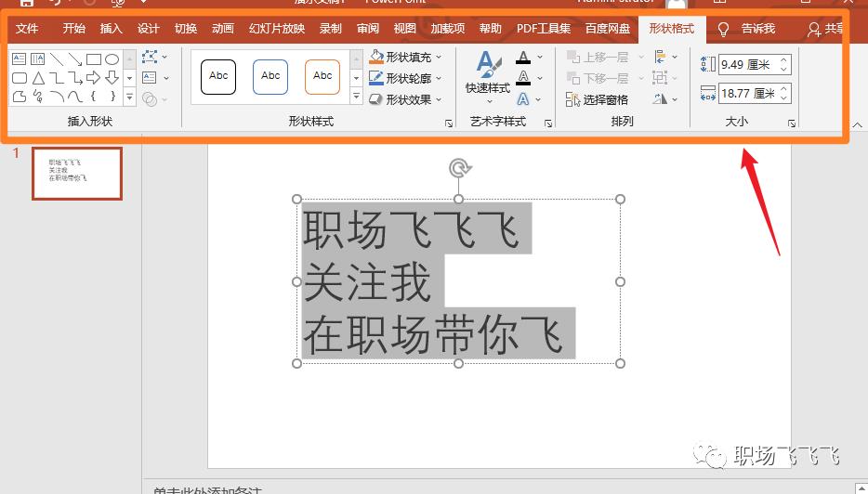Select the oval shape in shapes gallery
The width and height of the screenshot is (868, 494).
click(112, 59)
